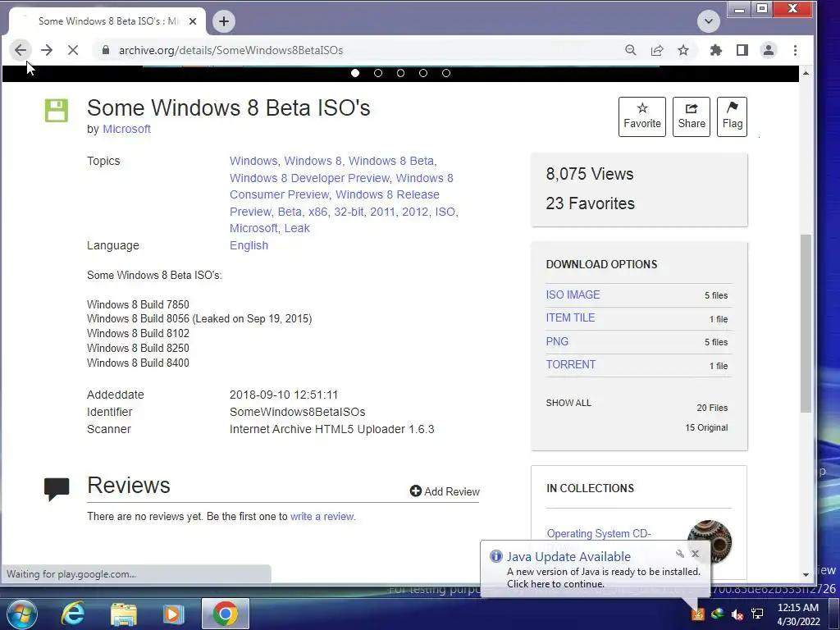
Task: Dismiss the Java Update balloon
Action: point(695,554)
